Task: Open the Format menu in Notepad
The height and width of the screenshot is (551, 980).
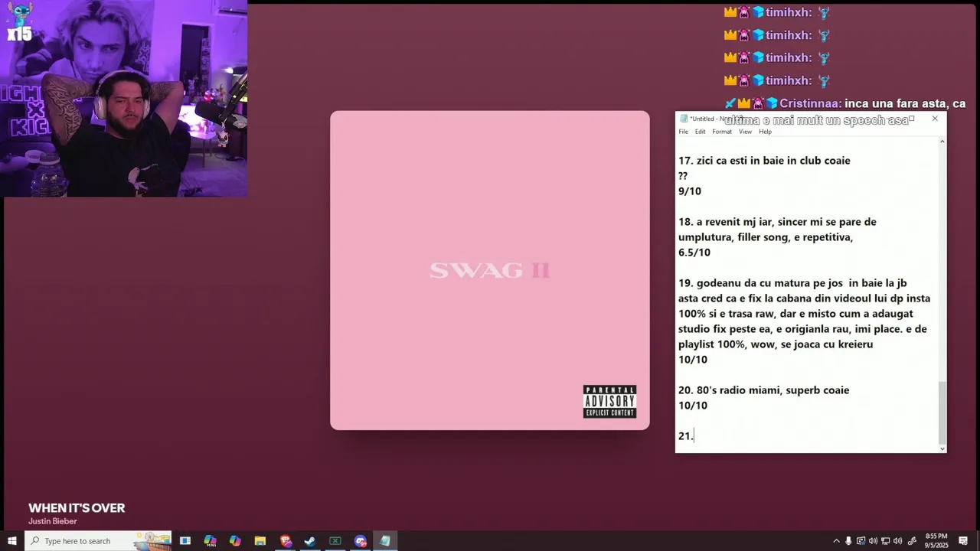Action: (x=722, y=132)
